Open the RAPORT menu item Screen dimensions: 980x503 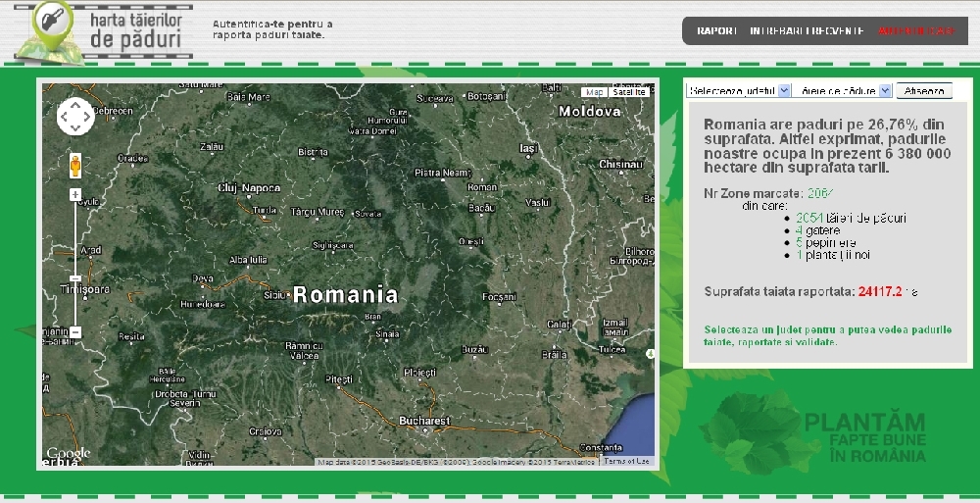click(717, 30)
